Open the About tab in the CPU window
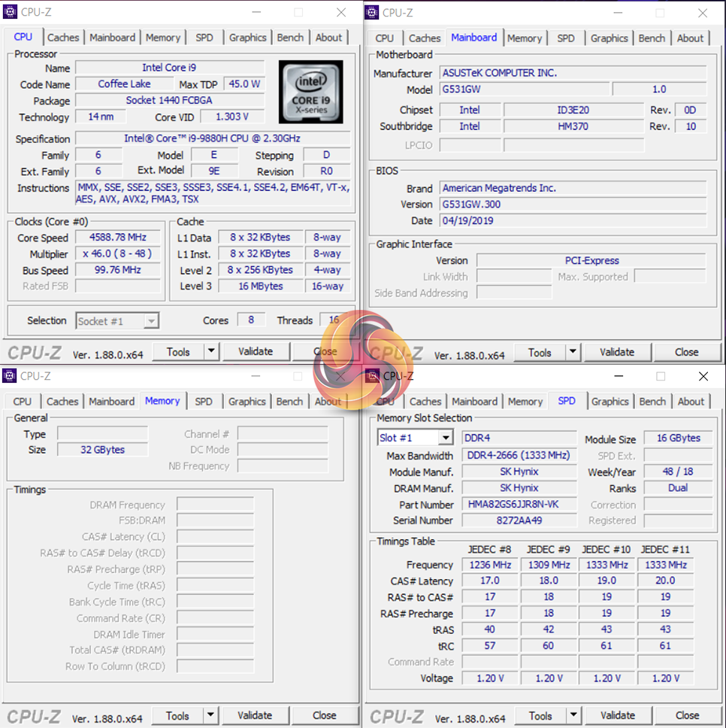 pos(328,38)
